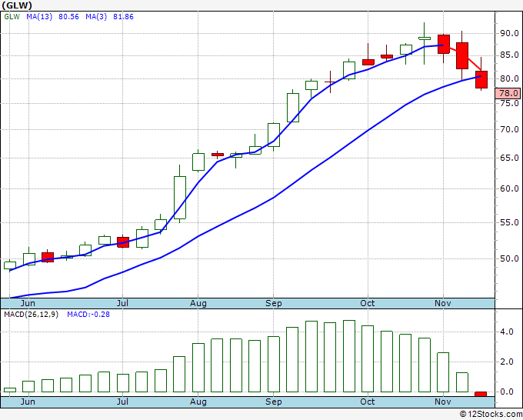The height and width of the screenshot is (420, 523).
Task: Click the last red candlestick near 78.0
Action: pos(481,79)
